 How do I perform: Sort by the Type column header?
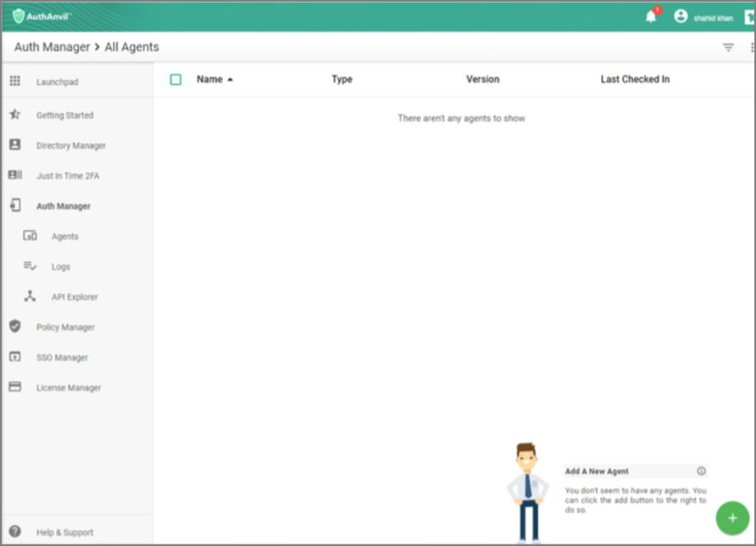pos(342,79)
